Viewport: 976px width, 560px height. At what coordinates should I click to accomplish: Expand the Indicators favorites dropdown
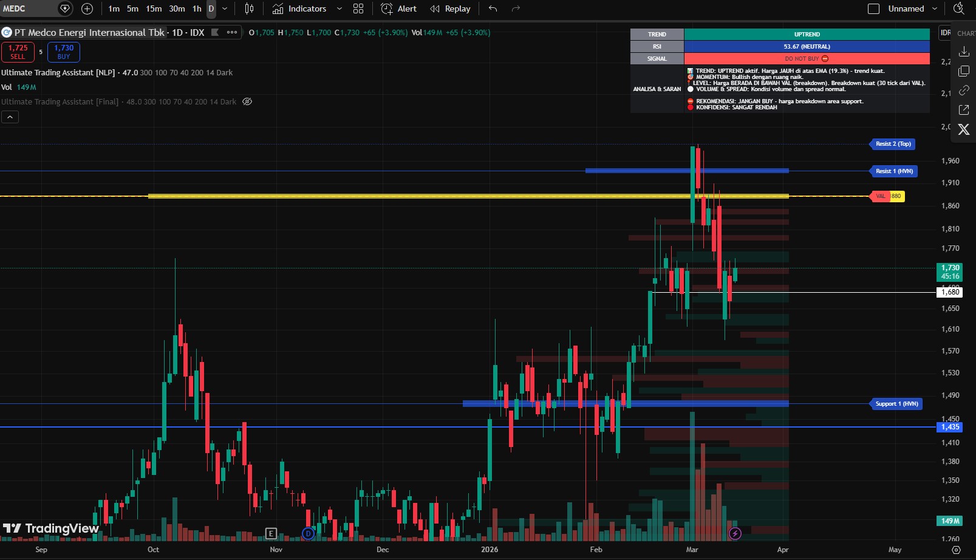(340, 9)
